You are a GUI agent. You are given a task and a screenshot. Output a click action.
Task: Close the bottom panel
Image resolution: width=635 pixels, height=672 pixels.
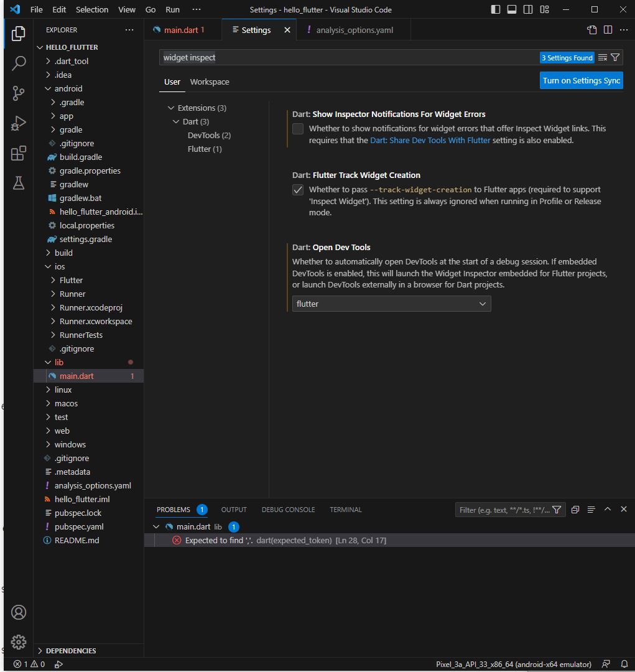(624, 509)
